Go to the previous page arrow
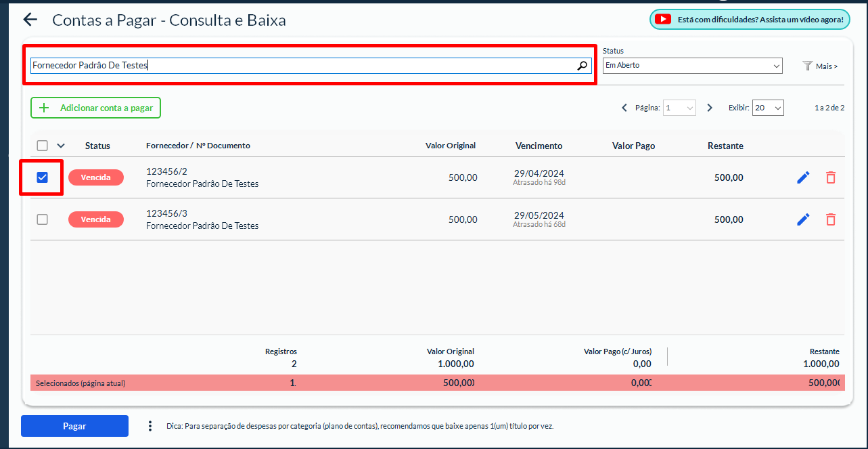The image size is (868, 449). (x=624, y=108)
